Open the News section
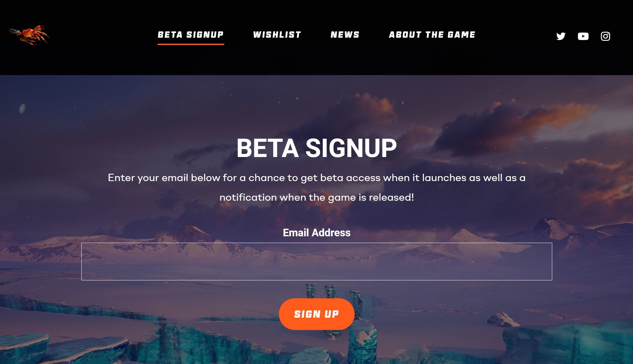 coord(345,35)
